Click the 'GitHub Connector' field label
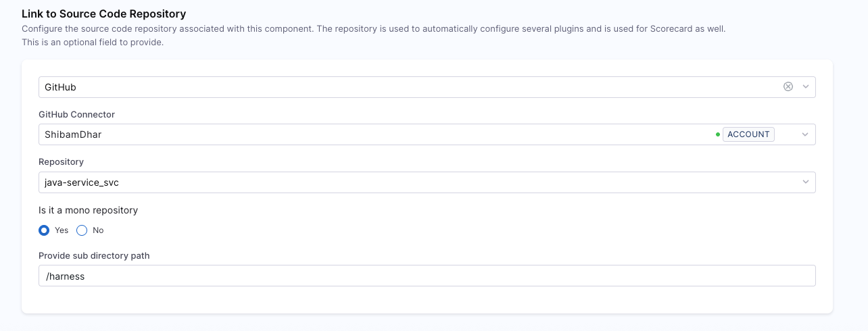 point(76,114)
